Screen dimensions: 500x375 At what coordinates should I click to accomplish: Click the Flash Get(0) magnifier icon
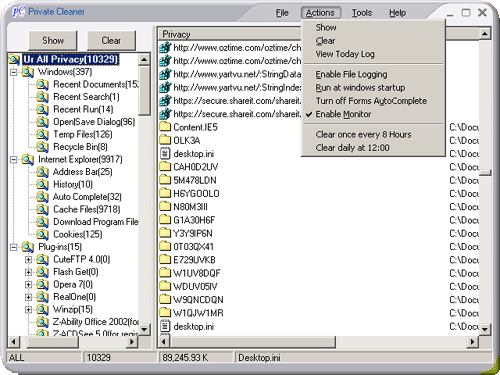point(43,272)
